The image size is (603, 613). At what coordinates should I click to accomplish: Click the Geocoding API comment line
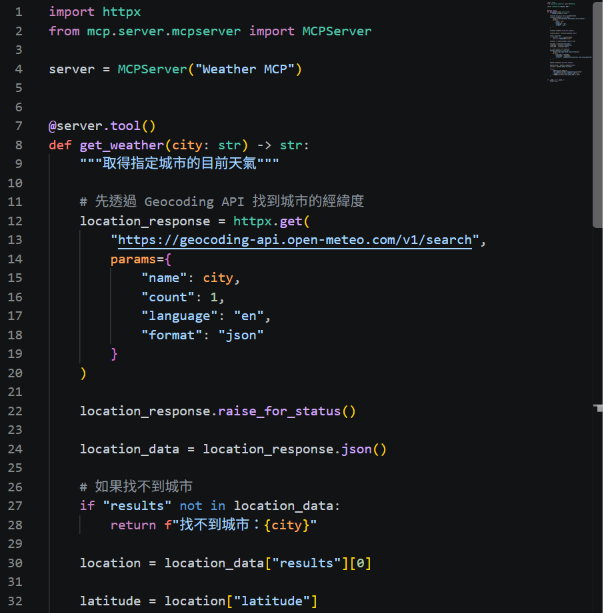(x=222, y=202)
